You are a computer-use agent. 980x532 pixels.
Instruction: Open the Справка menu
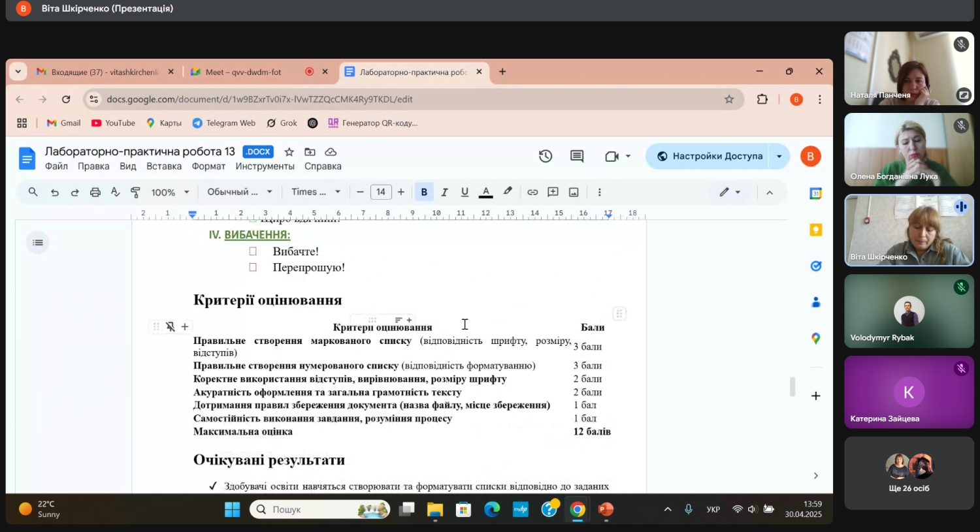click(x=323, y=166)
